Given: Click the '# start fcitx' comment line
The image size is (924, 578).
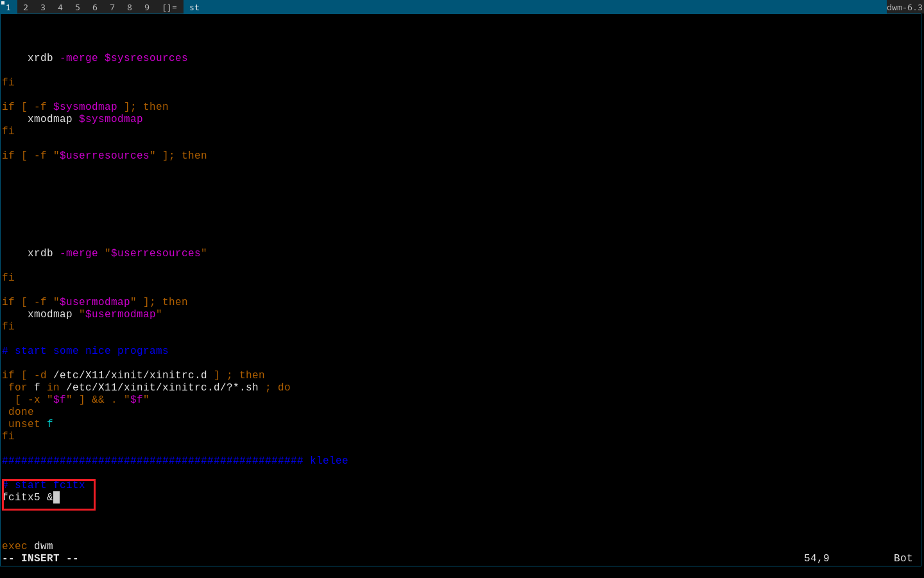Looking at the screenshot, I should click(44, 485).
